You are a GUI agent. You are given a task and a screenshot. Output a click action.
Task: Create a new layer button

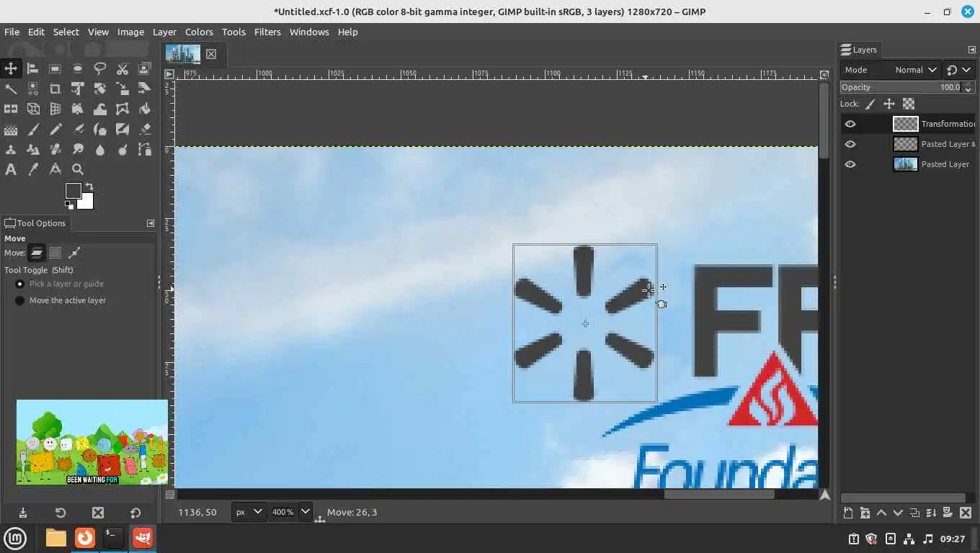pyautogui.click(x=848, y=513)
